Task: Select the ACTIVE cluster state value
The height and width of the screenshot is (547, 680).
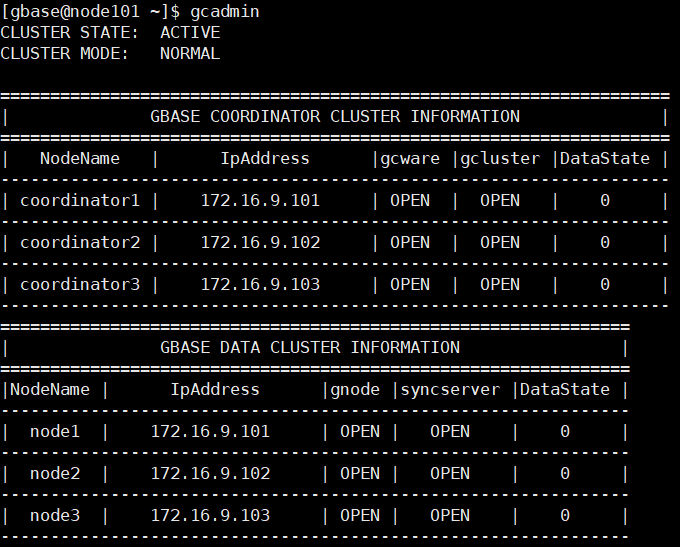Action: click(190, 33)
